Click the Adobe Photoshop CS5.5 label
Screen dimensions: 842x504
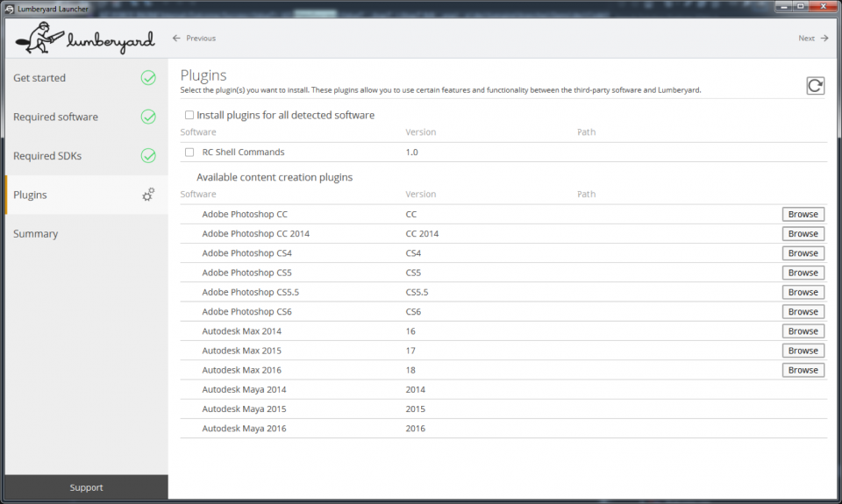pos(250,292)
